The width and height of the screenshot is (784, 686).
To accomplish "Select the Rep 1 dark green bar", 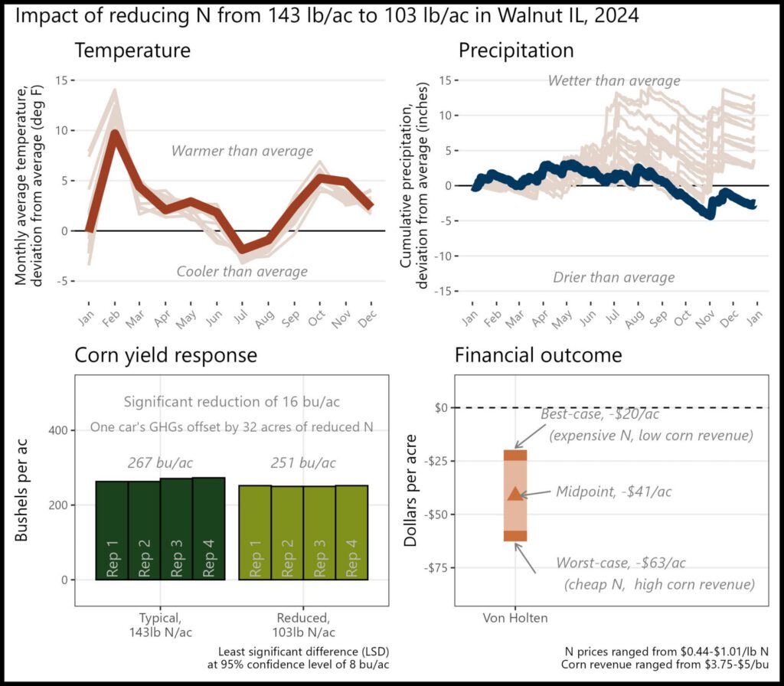I will pos(112,531).
